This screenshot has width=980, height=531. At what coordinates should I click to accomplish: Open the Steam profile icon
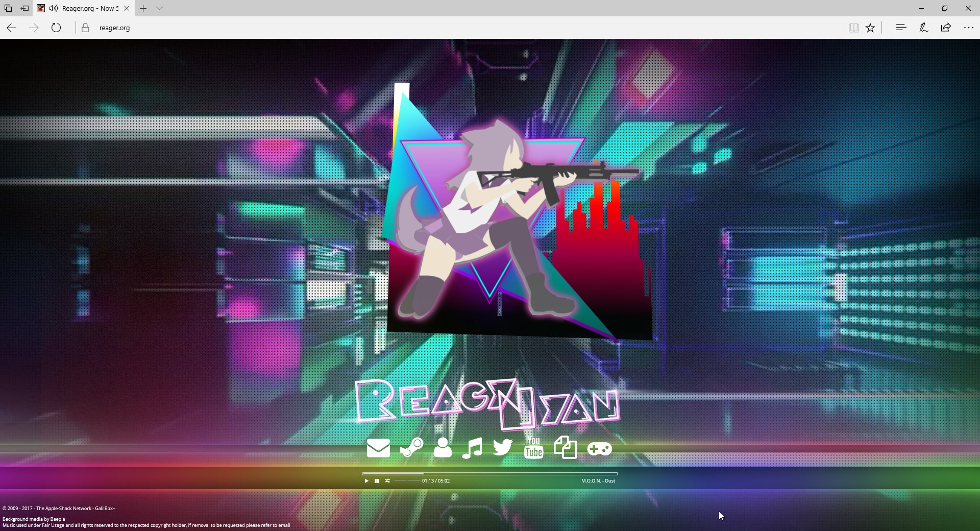pyautogui.click(x=411, y=448)
